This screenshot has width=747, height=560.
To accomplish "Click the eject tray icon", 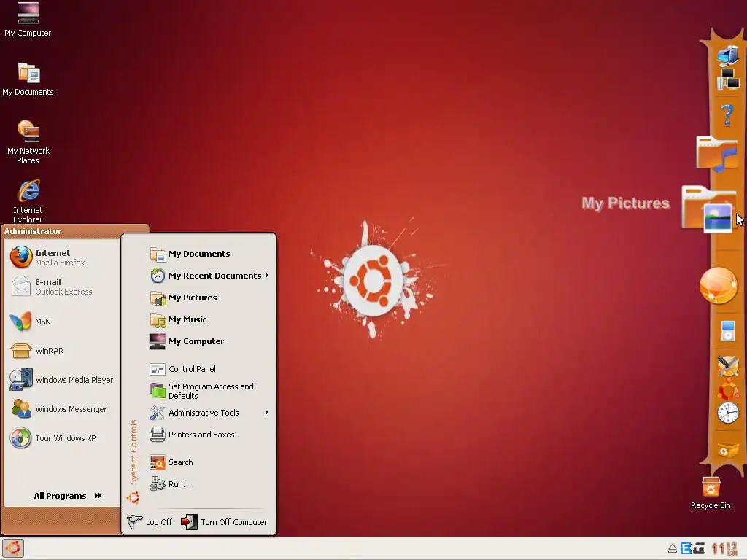I will click(672, 548).
